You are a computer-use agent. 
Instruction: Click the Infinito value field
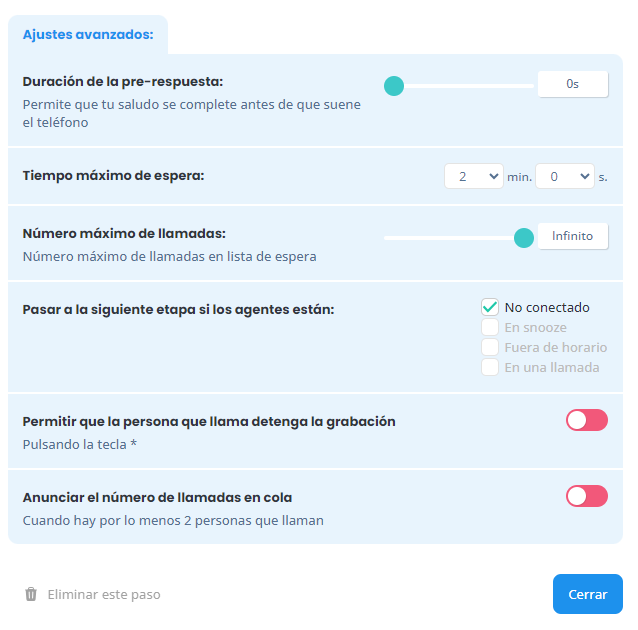coord(573,236)
